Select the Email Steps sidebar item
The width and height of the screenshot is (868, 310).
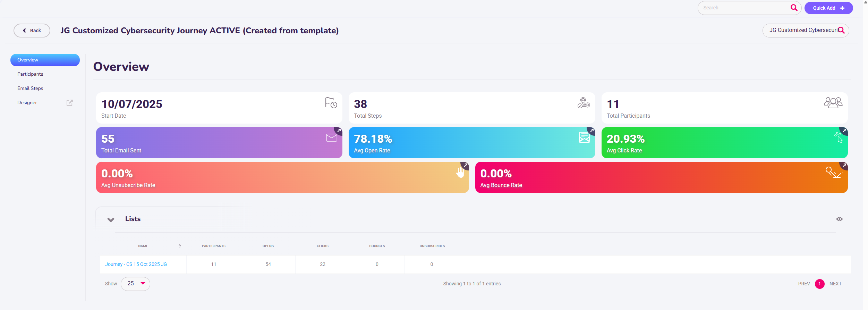tap(30, 88)
